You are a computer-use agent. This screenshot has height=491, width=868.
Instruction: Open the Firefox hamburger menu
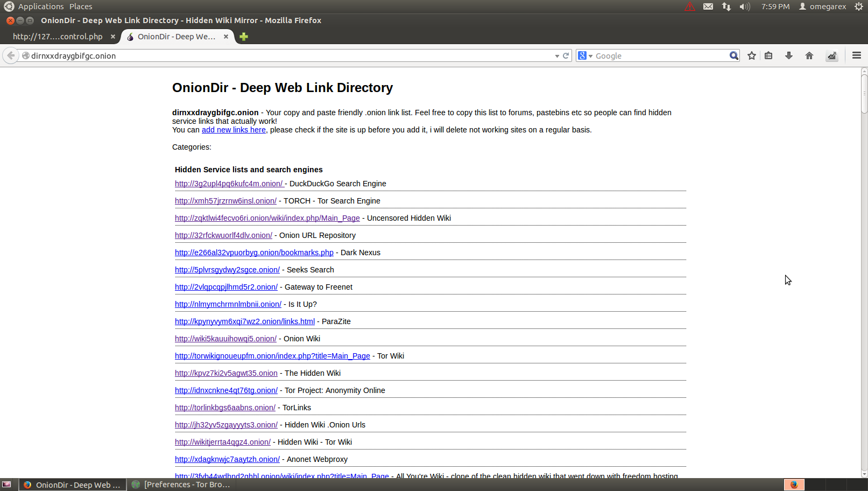[x=857, y=55]
